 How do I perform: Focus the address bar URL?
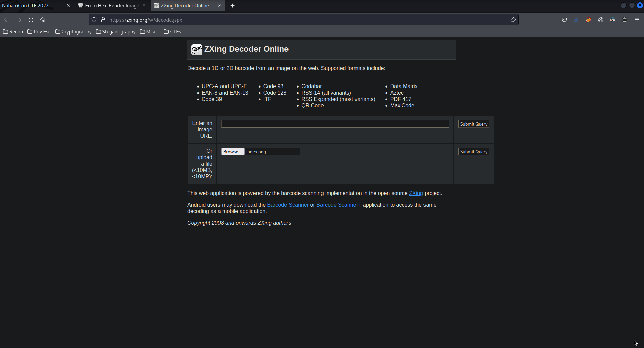pos(303,20)
